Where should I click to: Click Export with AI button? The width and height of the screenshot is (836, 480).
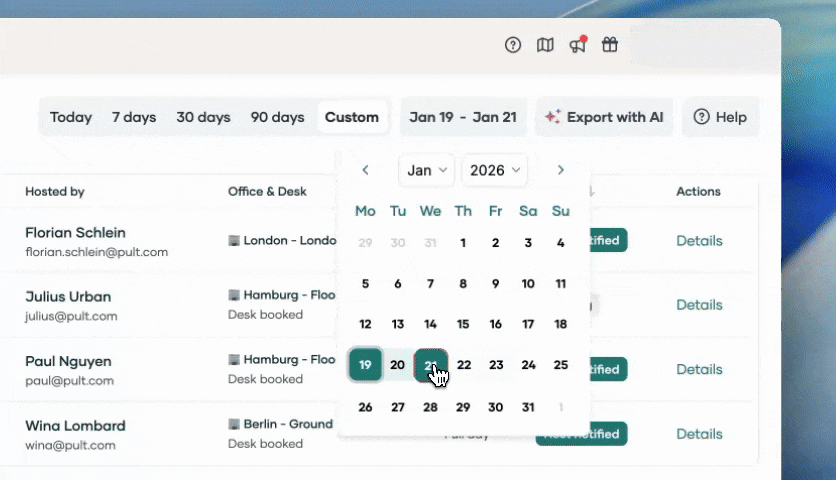coord(605,117)
